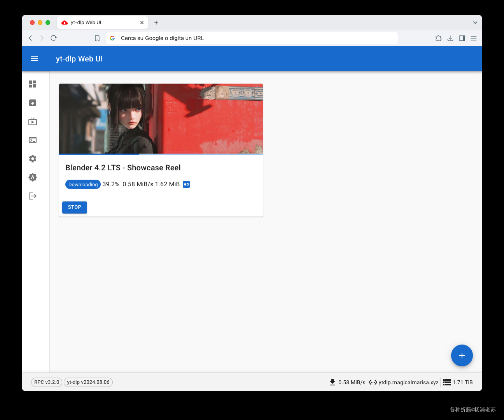Open the Home dashboard sidebar icon
The height and width of the screenshot is (420, 504).
coord(33,84)
